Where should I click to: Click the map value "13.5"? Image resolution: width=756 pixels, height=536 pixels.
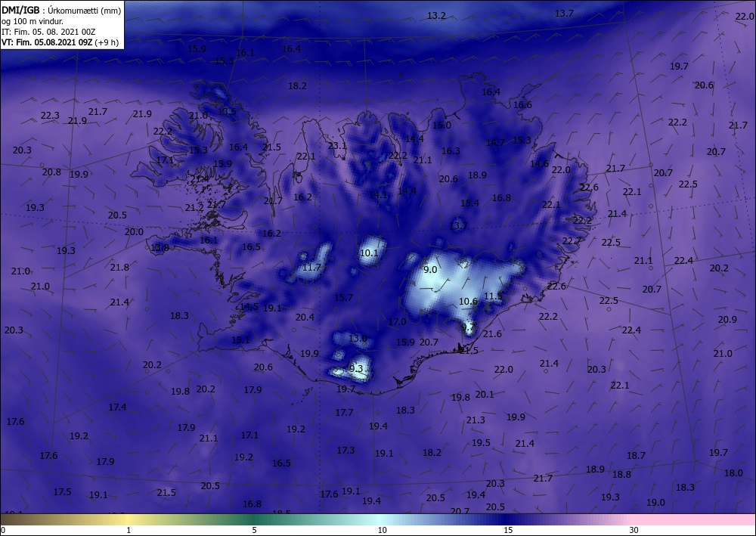click(x=227, y=112)
